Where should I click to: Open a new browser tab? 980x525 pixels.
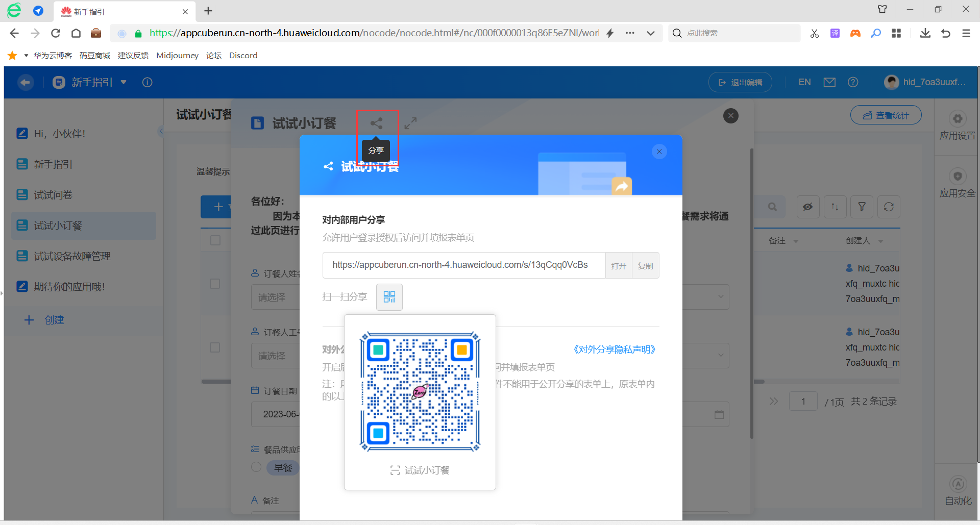(x=208, y=11)
